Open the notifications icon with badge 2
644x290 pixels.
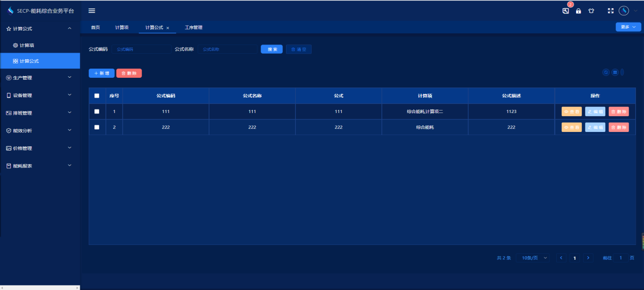coord(566,11)
